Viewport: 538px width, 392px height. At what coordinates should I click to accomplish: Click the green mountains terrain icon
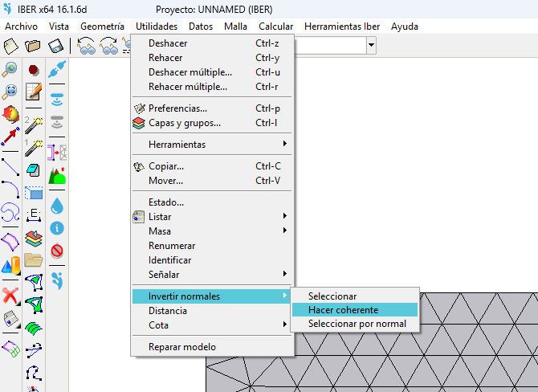tap(57, 175)
